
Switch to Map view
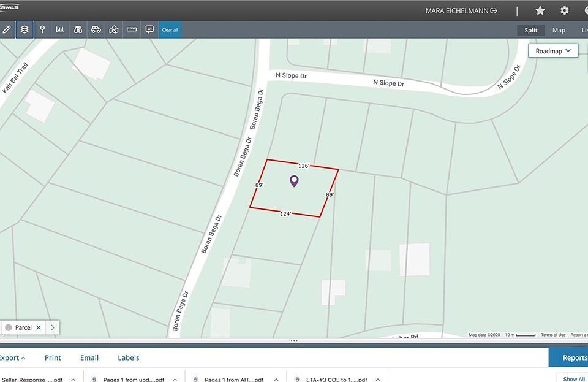pos(559,30)
